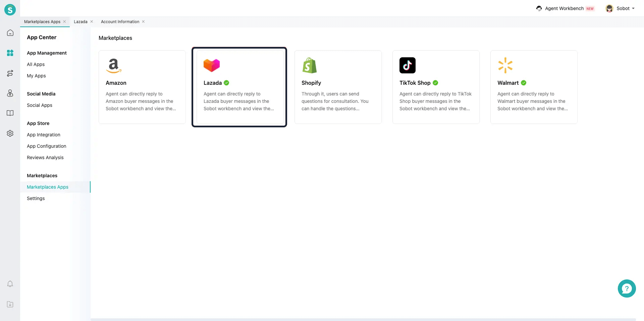Click Lazada card description text
This screenshot has height=321, width=644.
(x=239, y=101)
